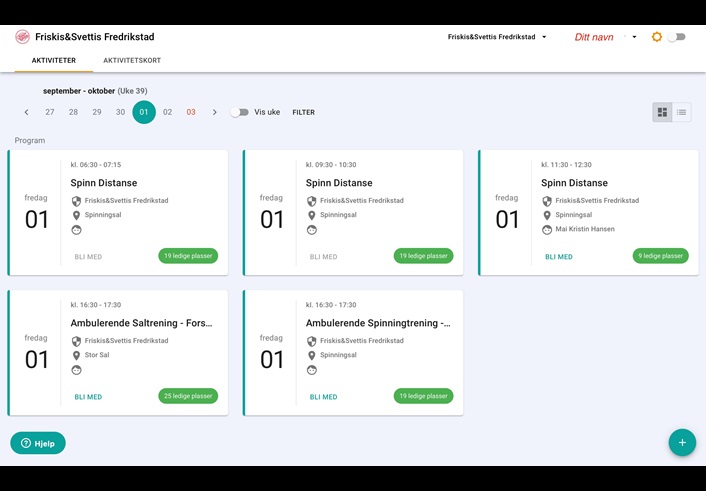Click shield icon on 11:30 Spinn Distanse
Viewport: 706px width, 491px height.
[547, 201]
